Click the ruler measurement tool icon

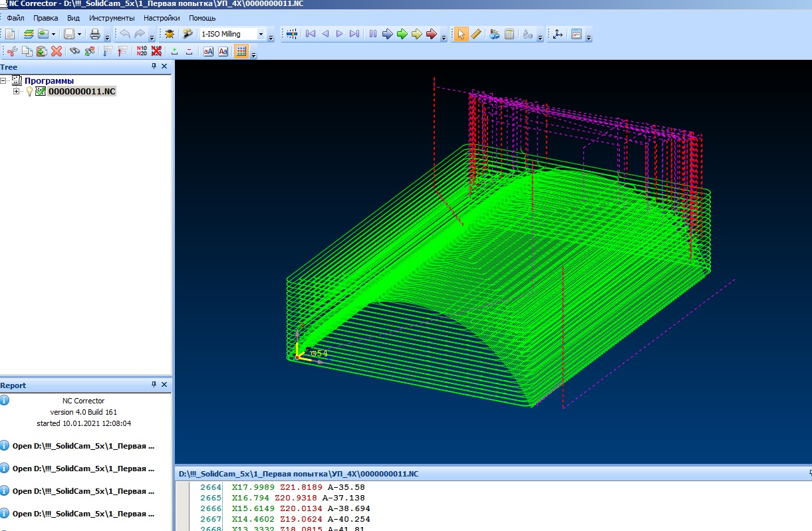tap(476, 34)
